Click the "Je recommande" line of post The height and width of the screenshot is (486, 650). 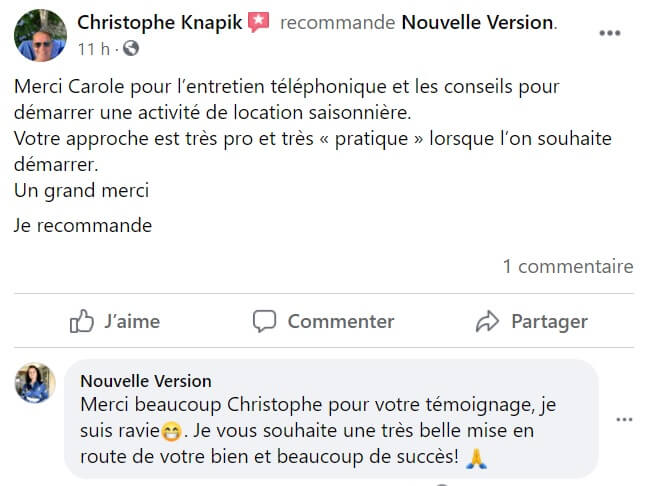pyautogui.click(x=83, y=225)
